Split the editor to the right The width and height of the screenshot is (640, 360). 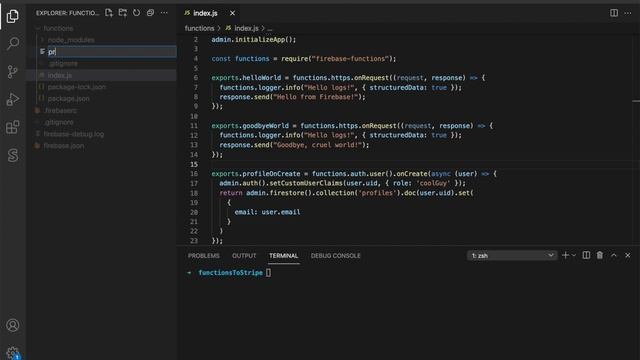point(614,13)
